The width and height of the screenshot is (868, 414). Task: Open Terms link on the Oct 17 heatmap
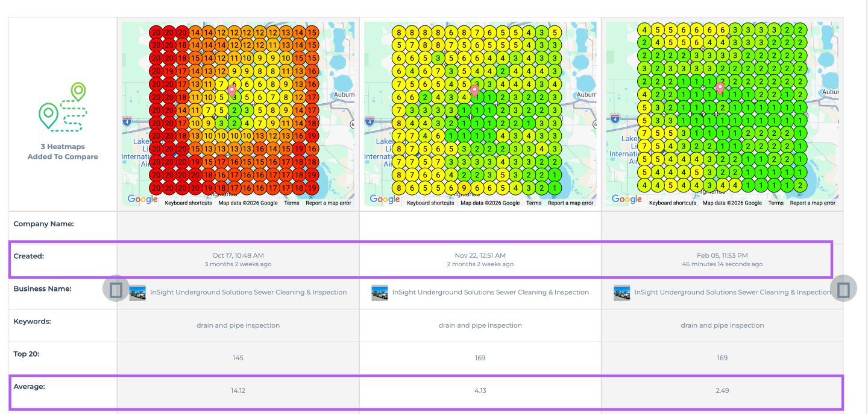pos(292,203)
